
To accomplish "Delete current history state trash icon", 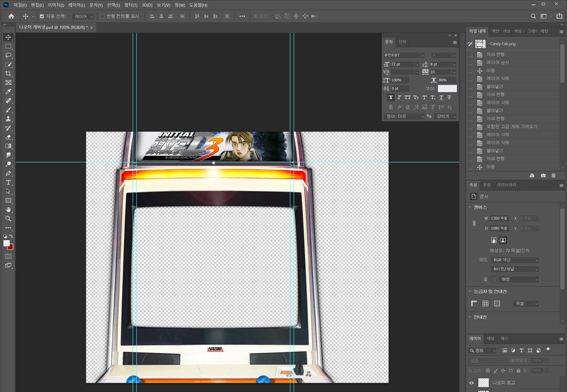I will point(553,175).
